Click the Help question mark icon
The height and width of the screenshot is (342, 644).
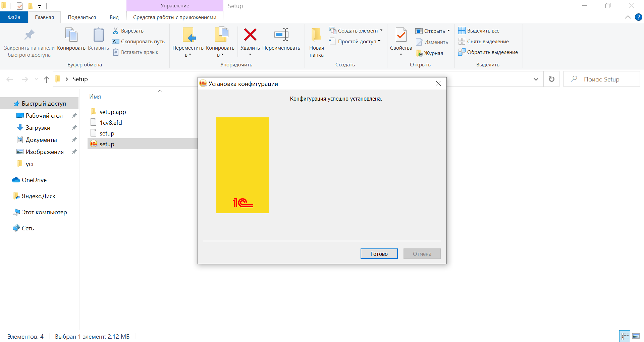click(638, 17)
